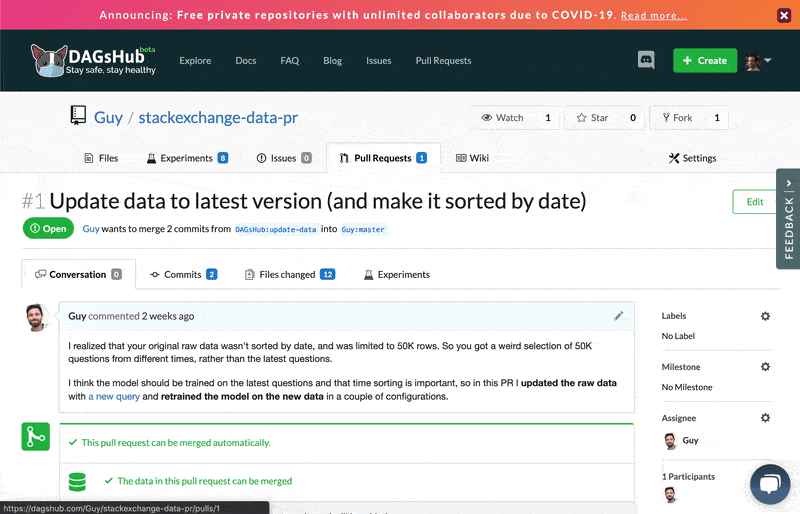Toggle Watch on this repository

[x=503, y=118]
